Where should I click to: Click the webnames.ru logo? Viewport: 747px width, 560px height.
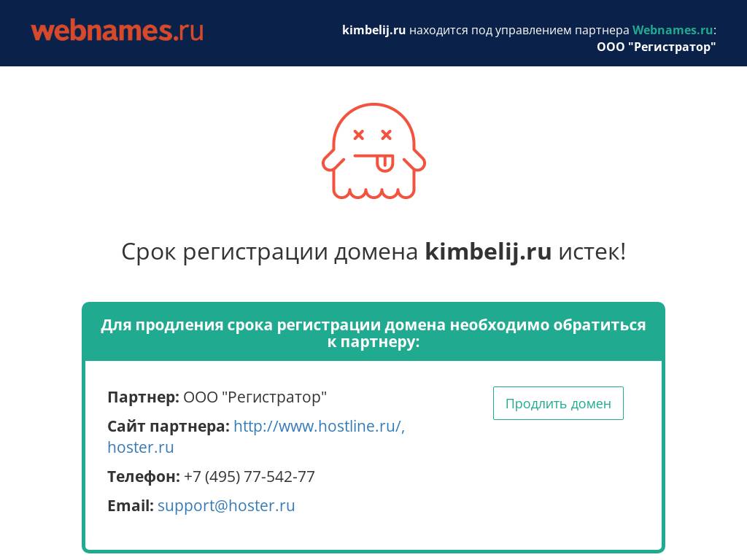click(117, 30)
